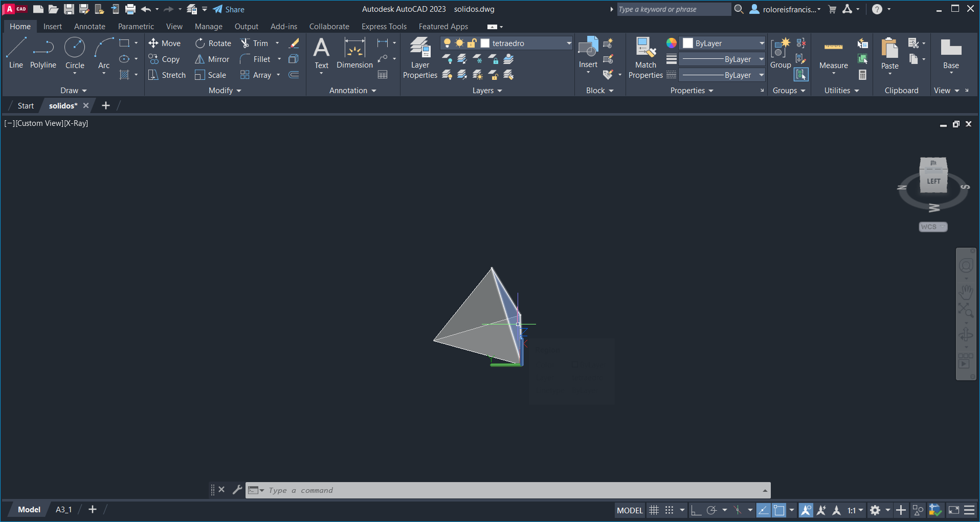The height and width of the screenshot is (522, 980).
Task: Toggle Polar Tracking in status bar
Action: pos(711,510)
